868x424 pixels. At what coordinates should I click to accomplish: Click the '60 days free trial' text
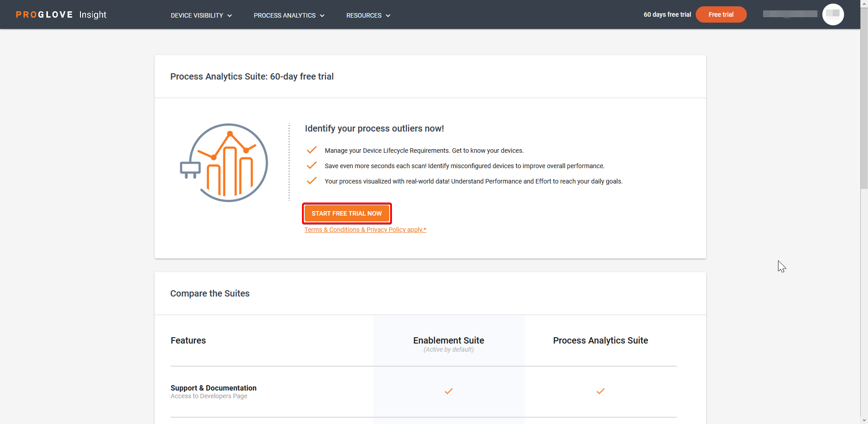coord(667,14)
